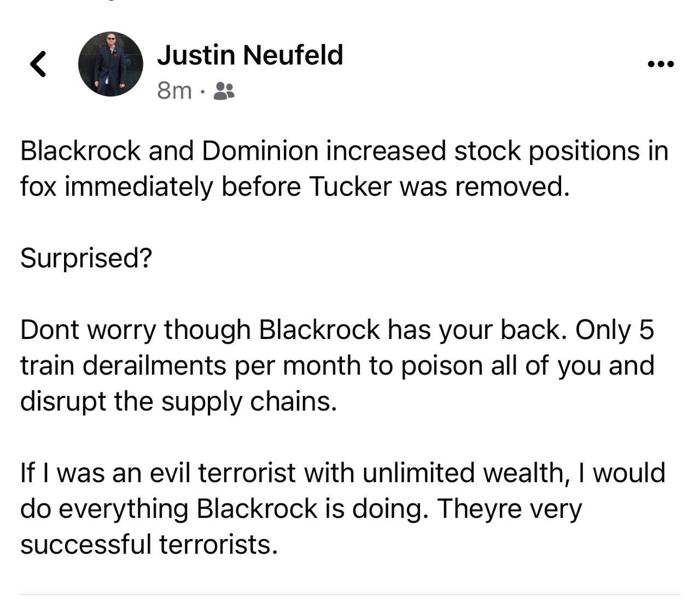
Task: Open the Justin Neufeld name link
Action: click(250, 55)
